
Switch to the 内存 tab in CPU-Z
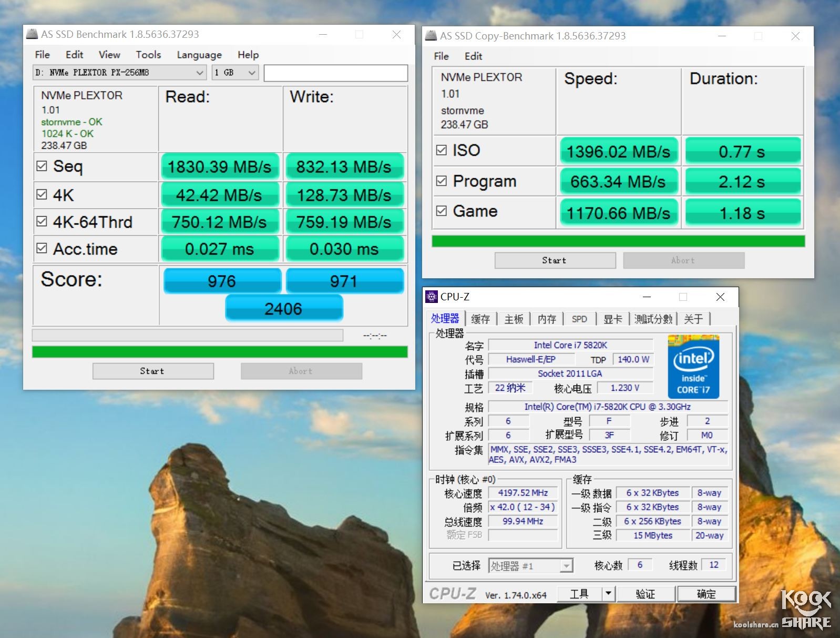tap(547, 319)
